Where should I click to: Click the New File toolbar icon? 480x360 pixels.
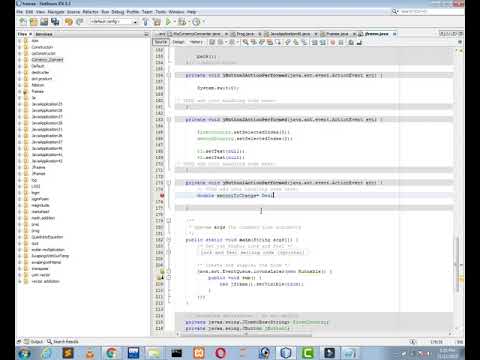click(x=23, y=22)
